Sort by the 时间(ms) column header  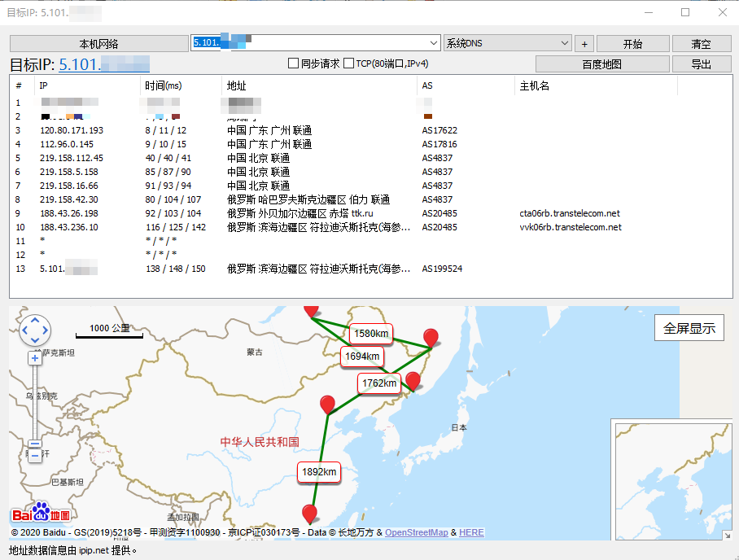[163, 85]
